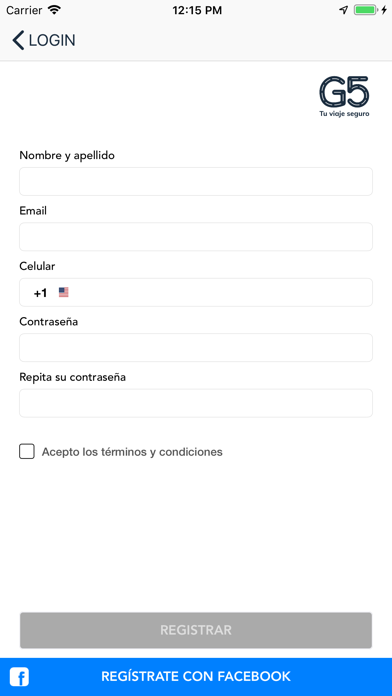392x696 pixels.
Task: Focus the Email input field
Action: (x=196, y=237)
